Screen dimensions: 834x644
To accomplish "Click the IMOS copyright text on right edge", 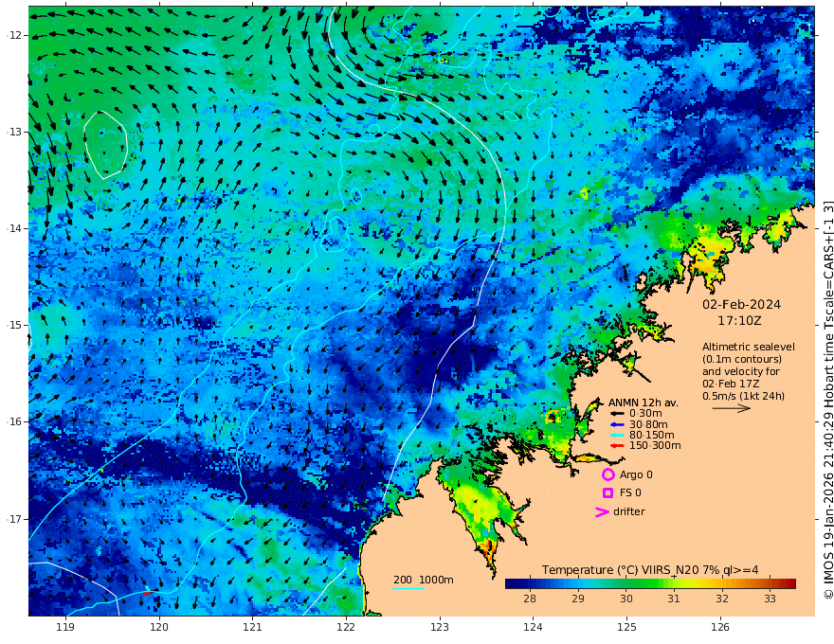I will coord(828,400).
